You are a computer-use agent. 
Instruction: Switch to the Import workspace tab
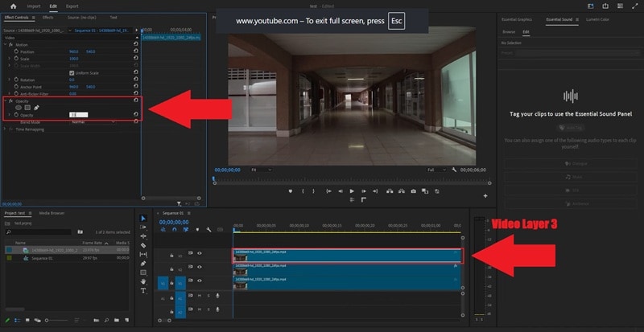click(34, 6)
